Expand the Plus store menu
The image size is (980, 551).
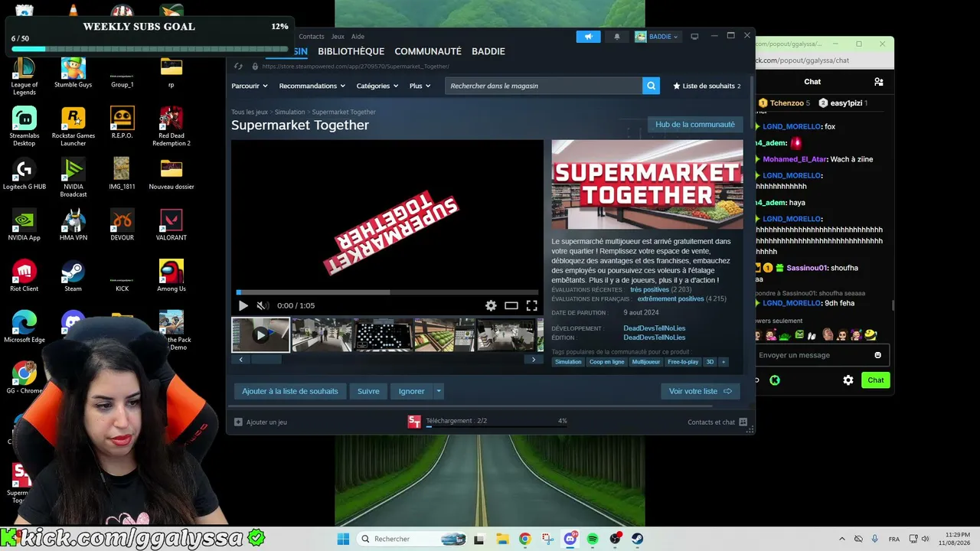pos(420,86)
